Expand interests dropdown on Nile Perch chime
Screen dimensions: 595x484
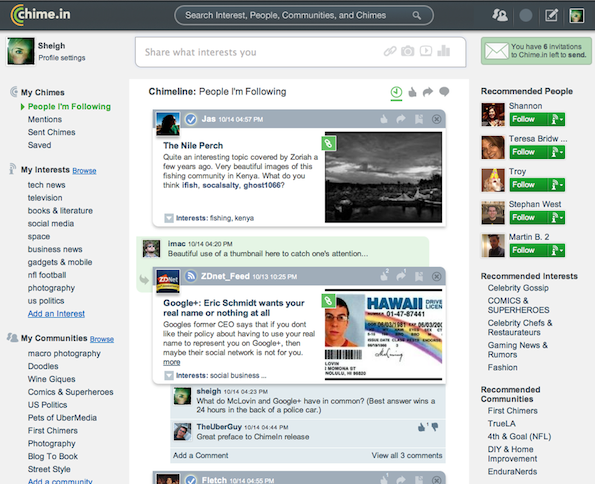coord(169,218)
